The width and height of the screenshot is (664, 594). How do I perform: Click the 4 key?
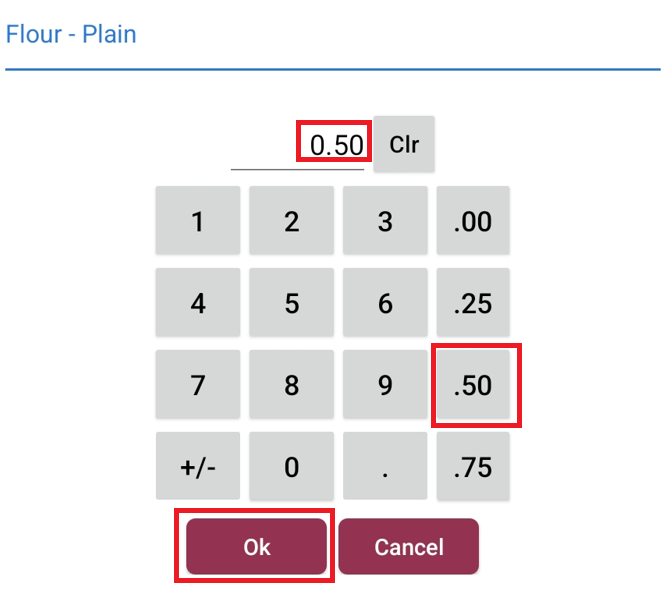pos(198,303)
